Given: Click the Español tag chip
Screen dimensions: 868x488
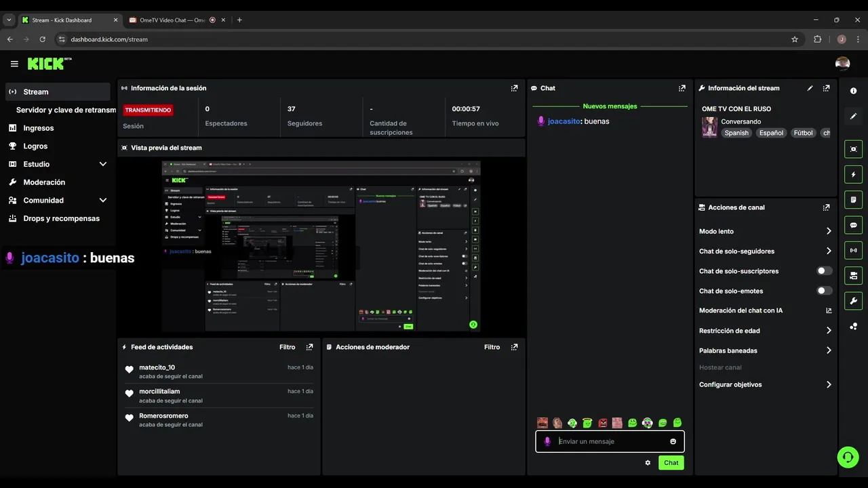Looking at the screenshot, I should (x=771, y=133).
